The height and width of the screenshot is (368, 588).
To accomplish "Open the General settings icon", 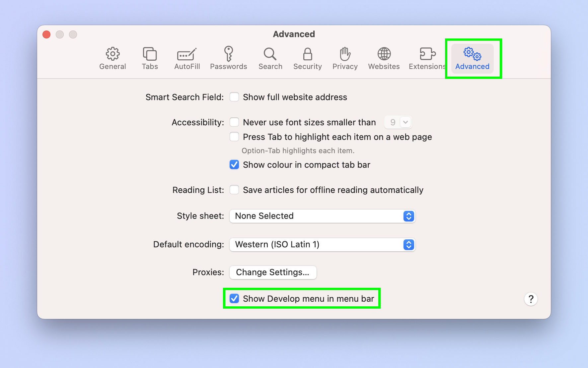I will 112,58.
